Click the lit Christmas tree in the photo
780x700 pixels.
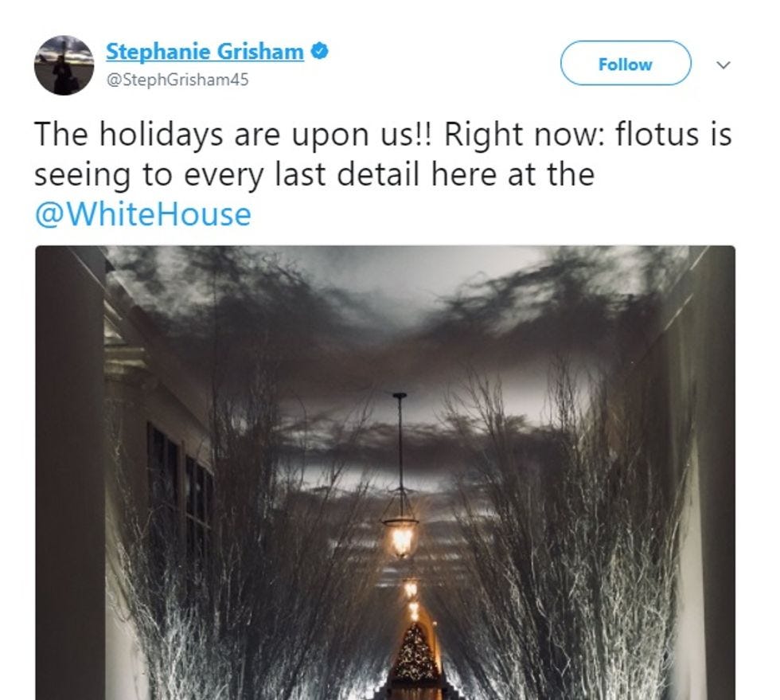[x=415, y=651]
